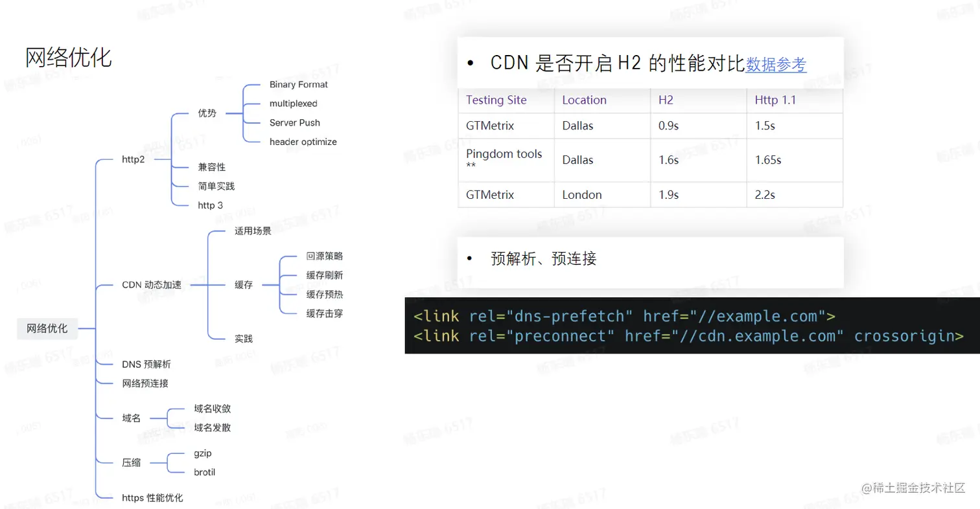Image resolution: width=980 pixels, height=509 pixels.
Task: Click the 适用场景 node
Action: 253,231
